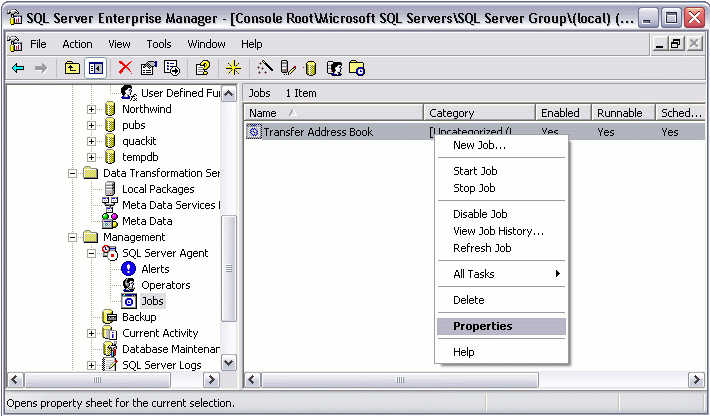710x416 pixels.
Task: Click the New Database cylinder toolbar icon
Action: coord(310,68)
